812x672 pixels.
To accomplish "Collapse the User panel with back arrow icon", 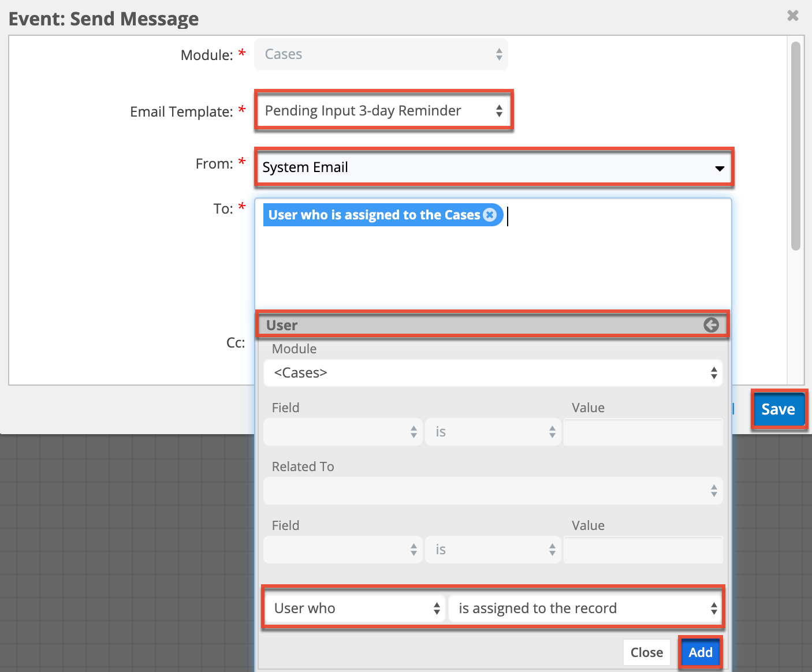I will pos(711,325).
